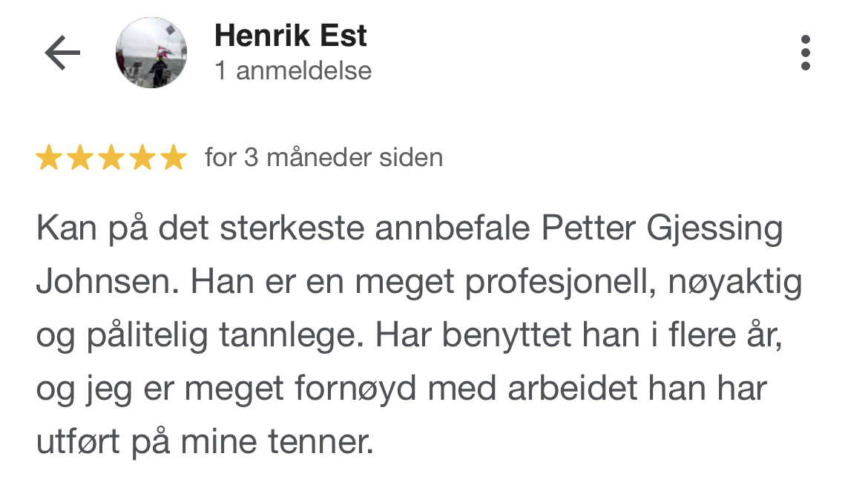The image size is (868, 488).
Task: Select the third yellow rating star
Action: click(111, 157)
